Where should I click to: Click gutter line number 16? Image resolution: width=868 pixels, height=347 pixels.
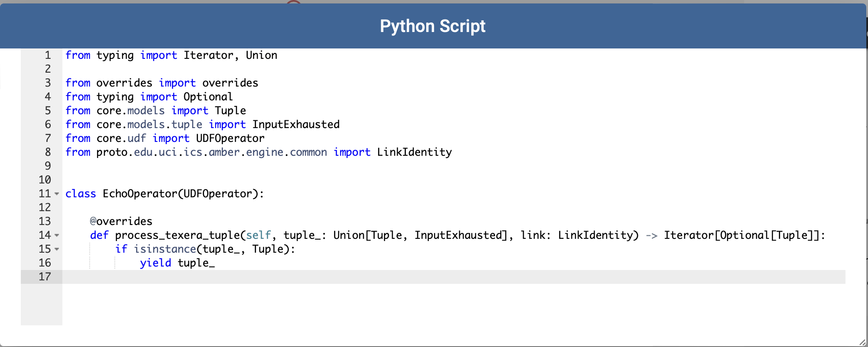[45, 263]
